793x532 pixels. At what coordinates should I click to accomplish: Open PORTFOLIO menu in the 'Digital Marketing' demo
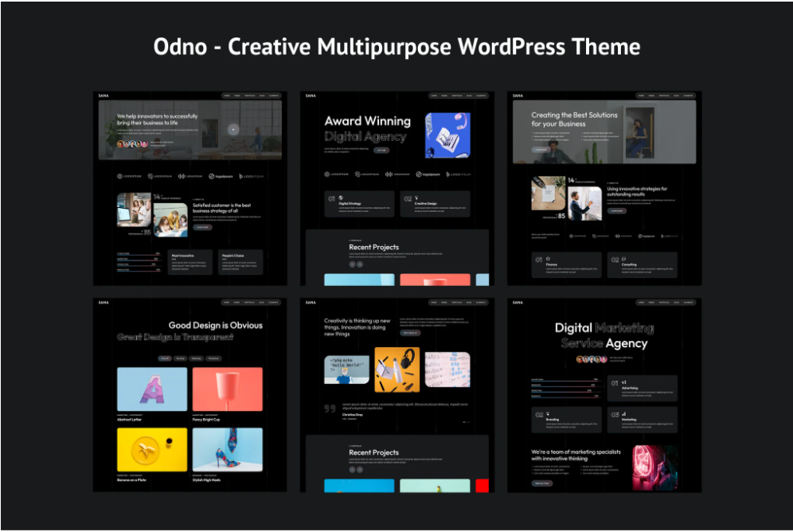pyautogui.click(x=664, y=303)
